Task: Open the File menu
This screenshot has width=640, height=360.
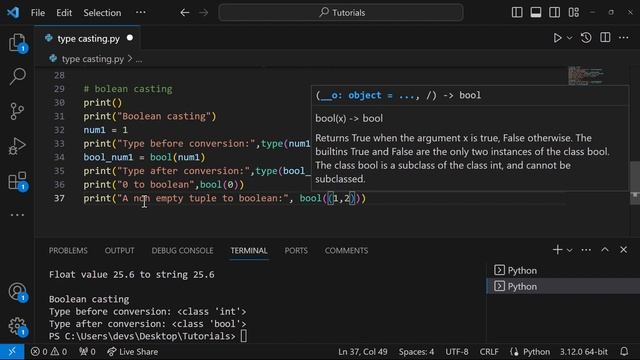Action: [x=38, y=13]
